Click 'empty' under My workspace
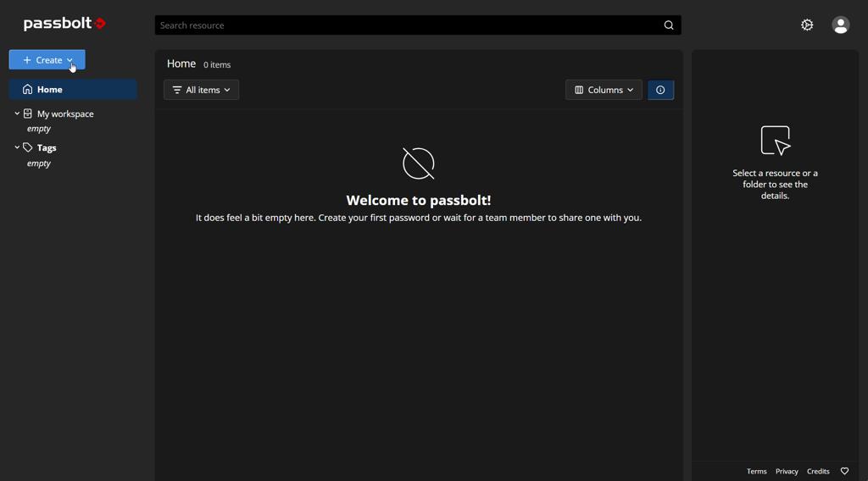Viewport: 868px width, 481px height. (39, 128)
